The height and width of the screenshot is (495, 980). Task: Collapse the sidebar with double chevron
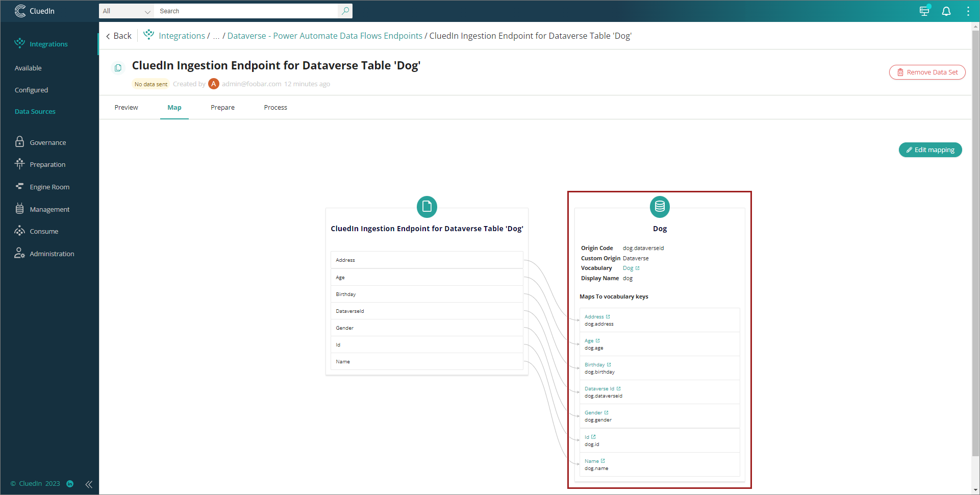[x=89, y=484]
